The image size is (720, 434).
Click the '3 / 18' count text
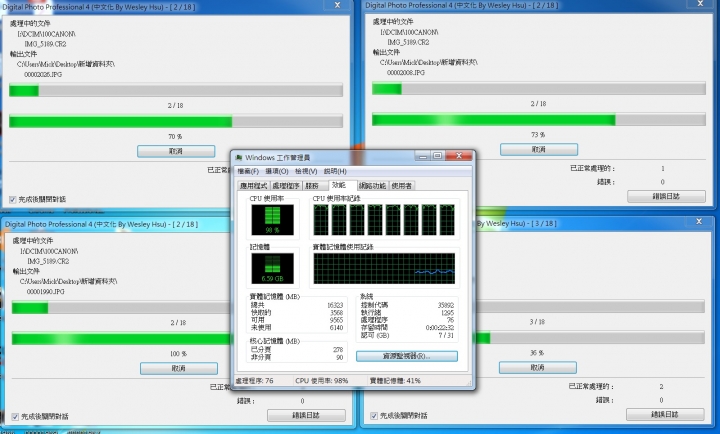coord(537,322)
